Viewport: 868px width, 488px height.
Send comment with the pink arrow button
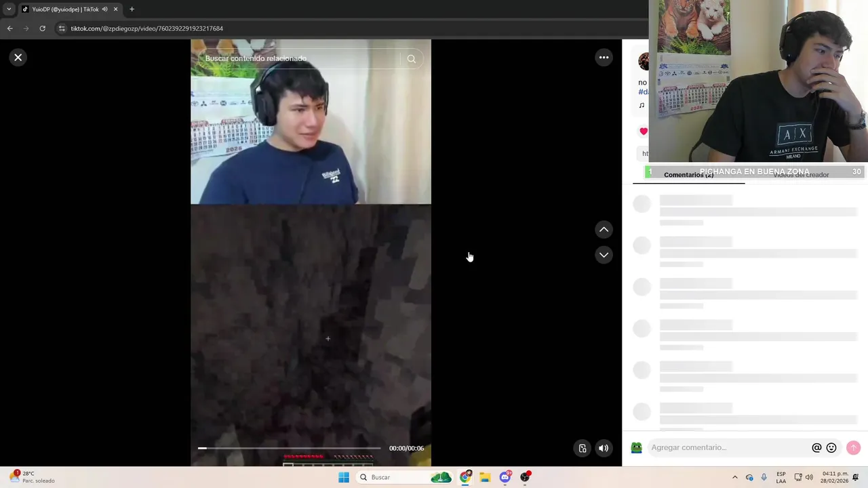pyautogui.click(x=853, y=447)
